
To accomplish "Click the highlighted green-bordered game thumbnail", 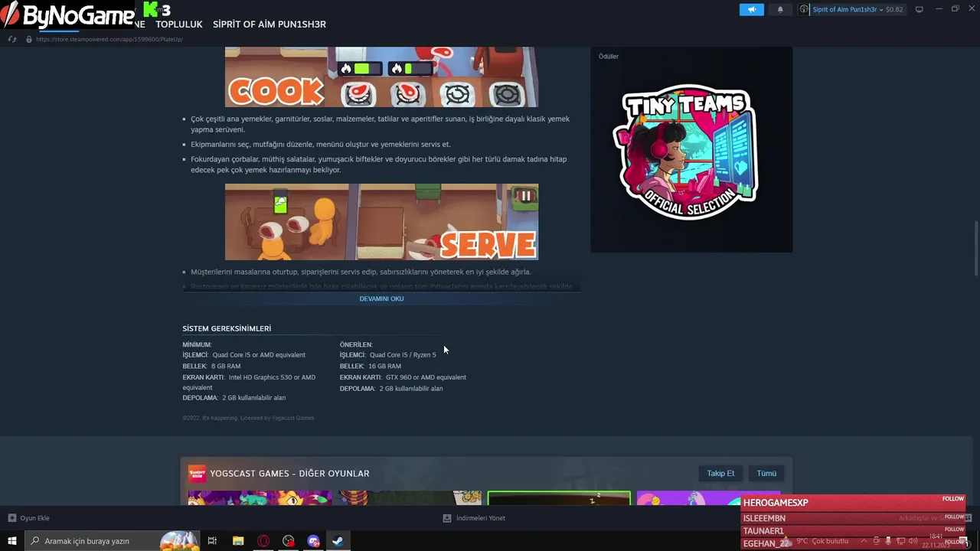I will point(559,498).
